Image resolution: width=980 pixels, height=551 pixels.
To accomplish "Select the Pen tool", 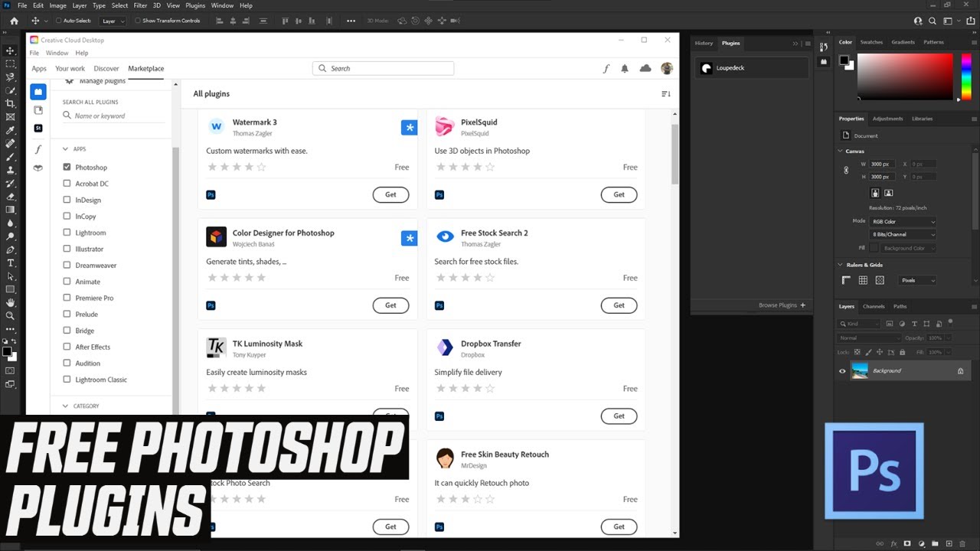I will [10, 249].
